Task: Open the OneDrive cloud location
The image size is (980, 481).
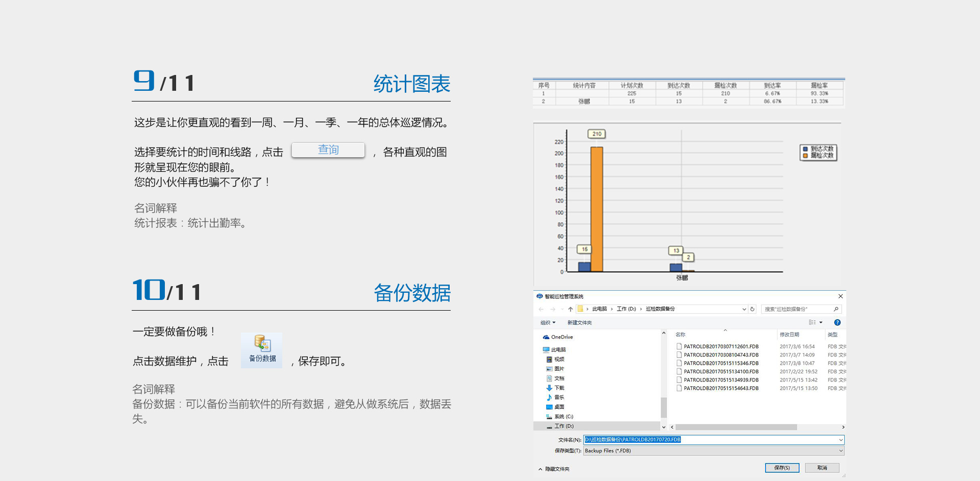Action: pyautogui.click(x=561, y=337)
